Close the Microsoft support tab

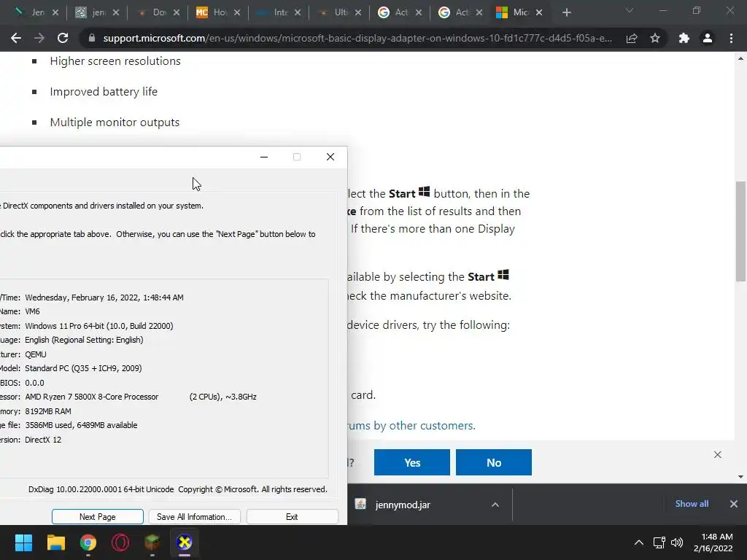coord(539,12)
